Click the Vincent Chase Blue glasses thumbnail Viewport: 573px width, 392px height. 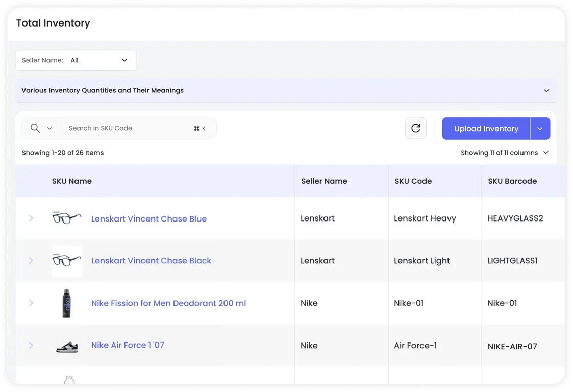[x=66, y=218]
